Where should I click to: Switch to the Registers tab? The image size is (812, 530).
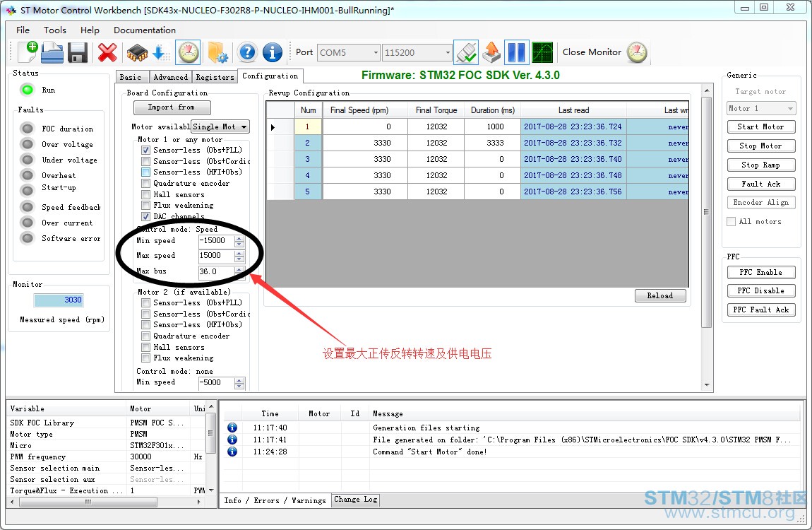click(215, 77)
